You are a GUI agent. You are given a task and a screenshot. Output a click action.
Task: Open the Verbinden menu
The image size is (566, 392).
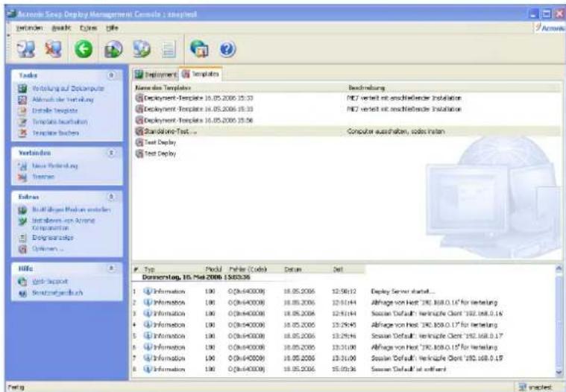point(29,28)
